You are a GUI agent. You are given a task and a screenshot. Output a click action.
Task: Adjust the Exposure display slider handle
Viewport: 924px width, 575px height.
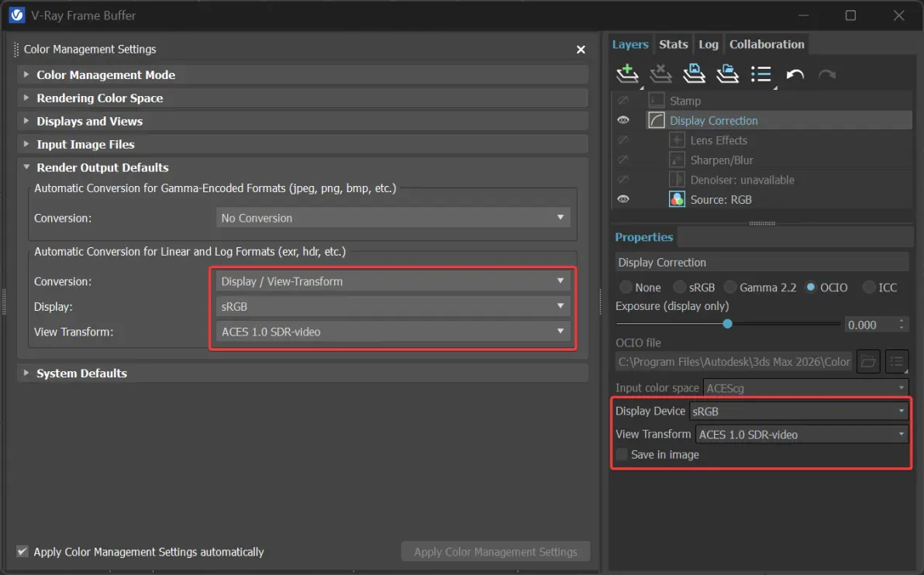[x=728, y=323]
